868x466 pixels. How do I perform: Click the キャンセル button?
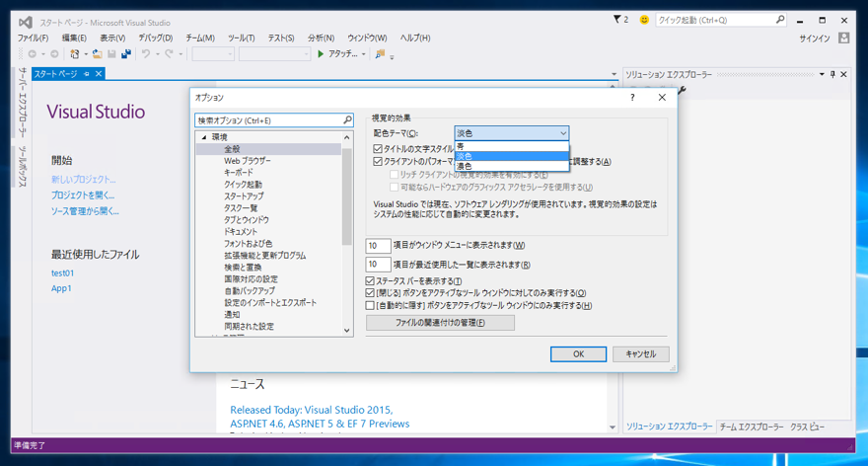[641, 354]
